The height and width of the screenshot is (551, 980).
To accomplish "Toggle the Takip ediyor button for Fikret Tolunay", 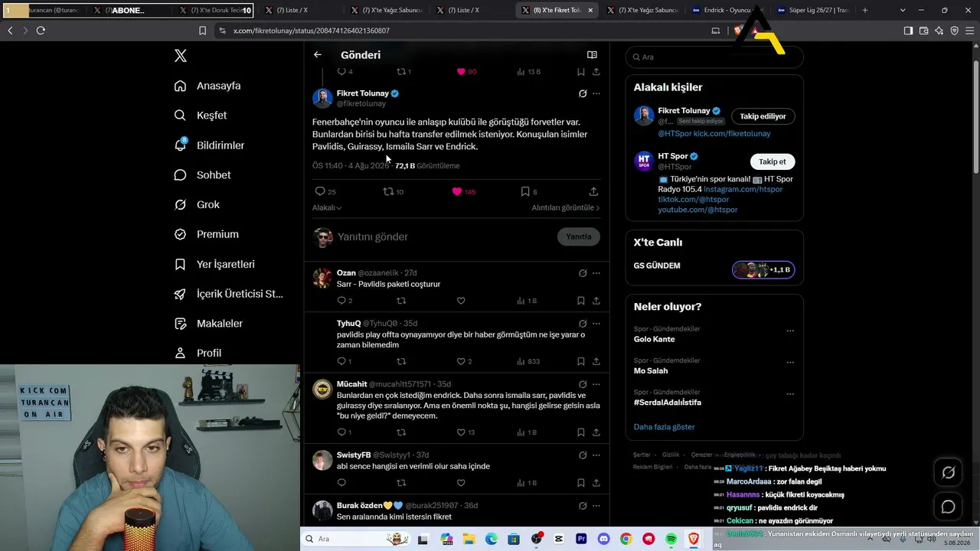I will pos(763,116).
